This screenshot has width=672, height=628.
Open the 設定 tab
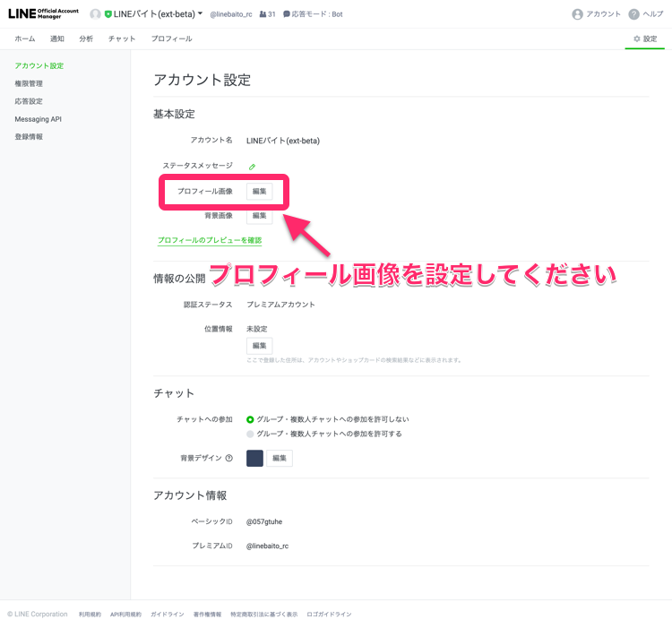(x=645, y=39)
